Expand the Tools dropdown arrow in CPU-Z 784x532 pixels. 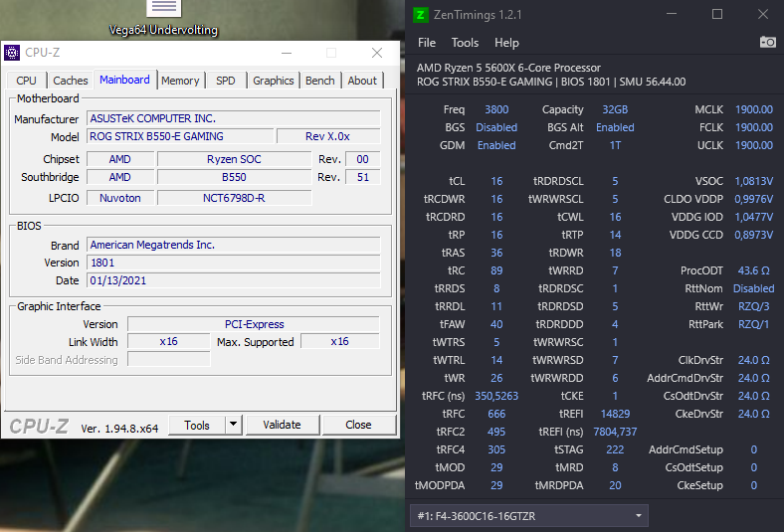pyautogui.click(x=233, y=425)
